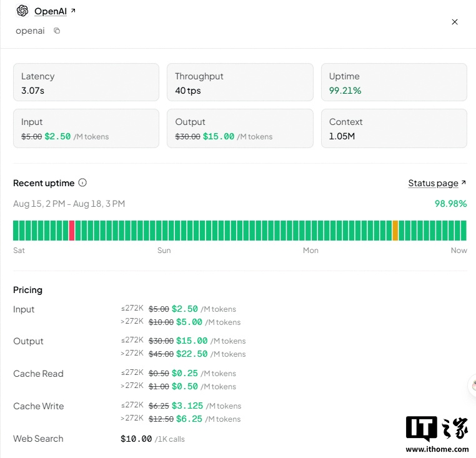This screenshot has height=458, width=476.
Task: Click the OpenAI logo icon
Action: coord(22,11)
